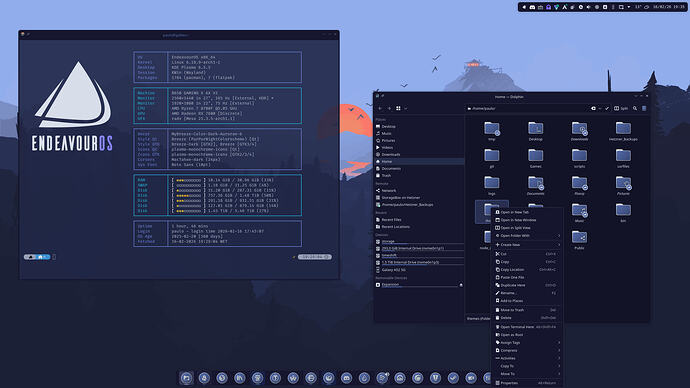The image size is (690, 388).
Task: Select the tmp folder
Action: pos(492,131)
